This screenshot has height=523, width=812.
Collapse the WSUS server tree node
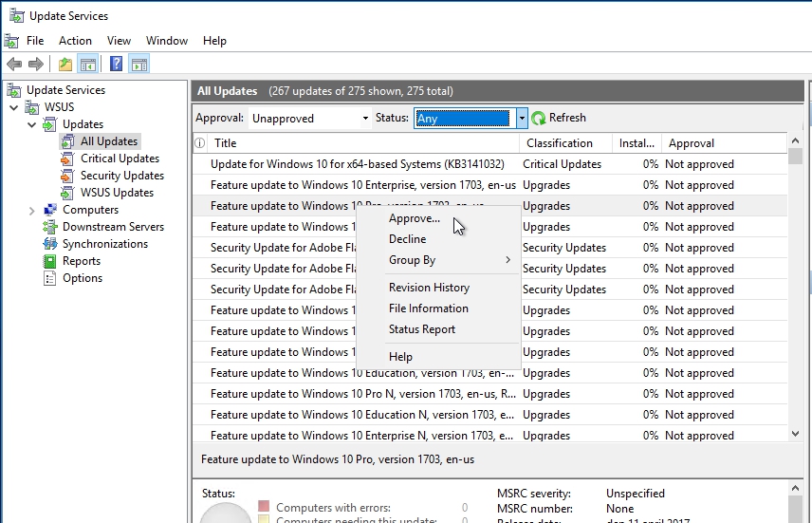point(14,107)
